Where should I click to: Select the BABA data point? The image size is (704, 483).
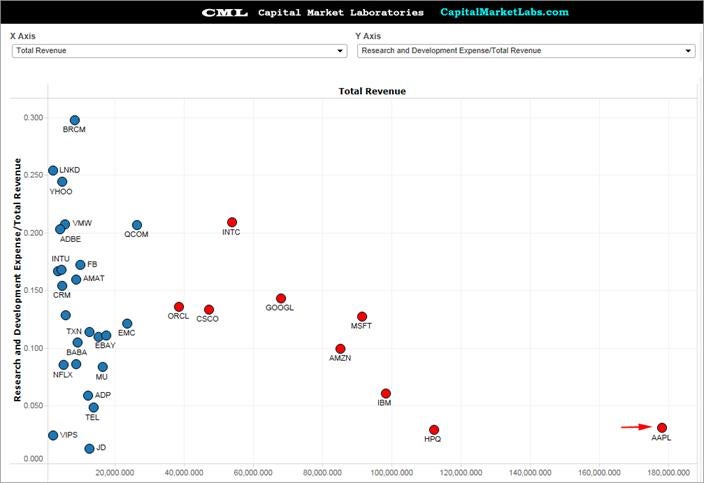click(x=78, y=343)
